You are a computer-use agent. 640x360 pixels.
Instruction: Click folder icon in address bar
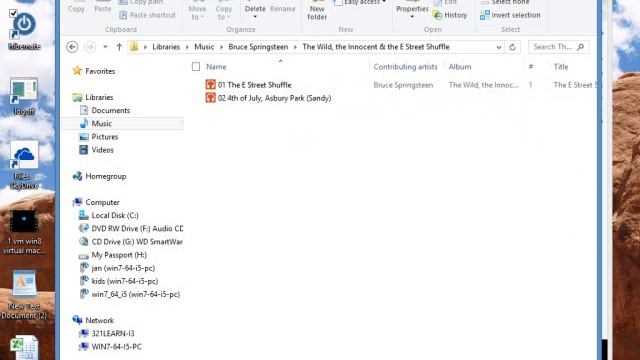[x=134, y=47]
